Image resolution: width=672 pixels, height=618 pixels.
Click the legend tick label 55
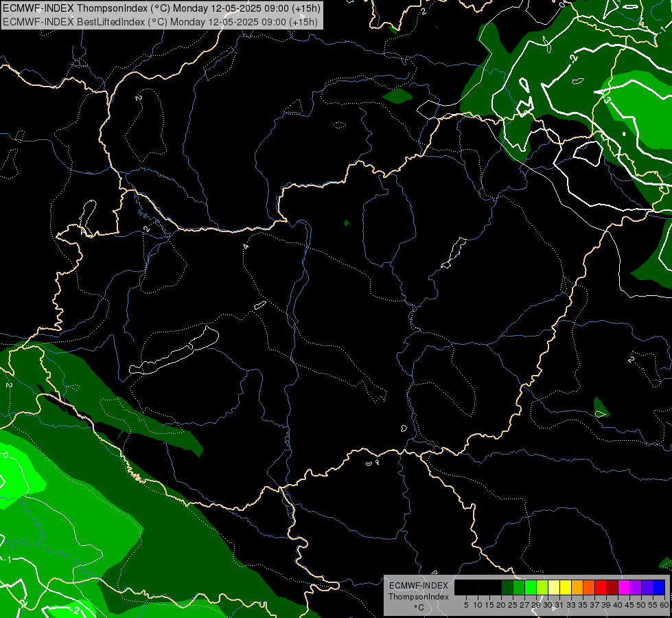pyautogui.click(x=653, y=605)
